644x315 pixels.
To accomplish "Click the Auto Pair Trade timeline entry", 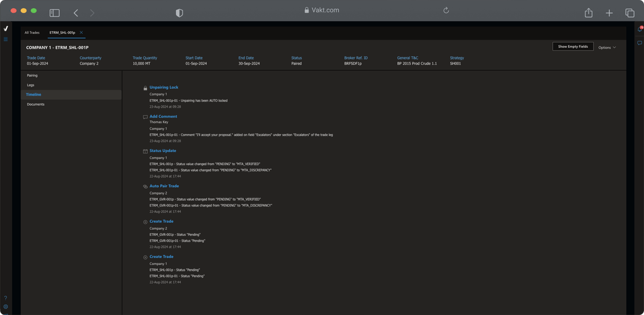I will pyautogui.click(x=164, y=186).
